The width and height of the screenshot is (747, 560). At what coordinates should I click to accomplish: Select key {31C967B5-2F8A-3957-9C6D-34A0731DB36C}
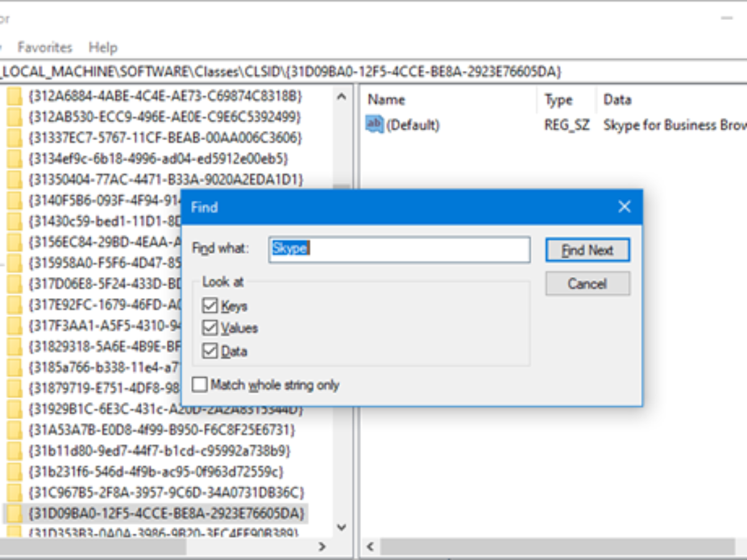[166, 492]
